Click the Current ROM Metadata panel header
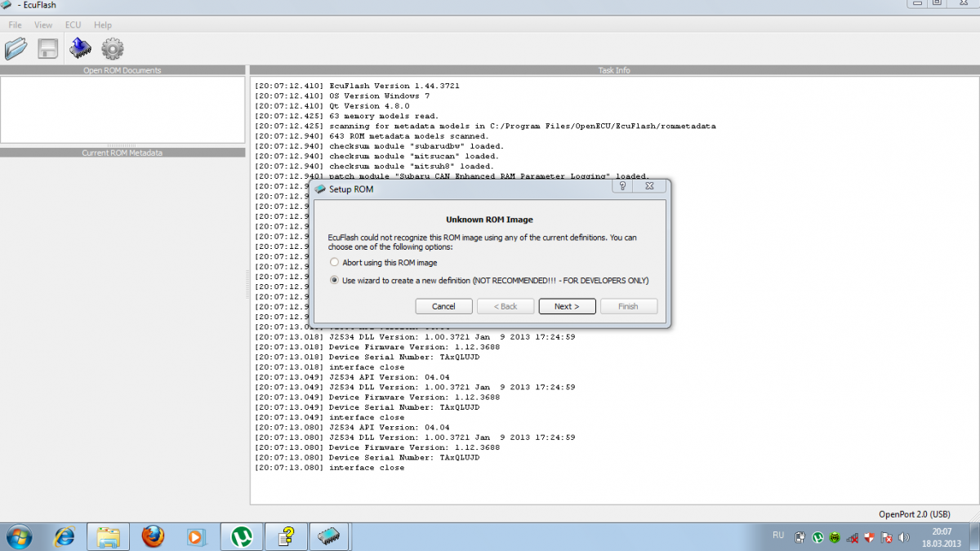This screenshot has height=551, width=980. click(x=122, y=153)
